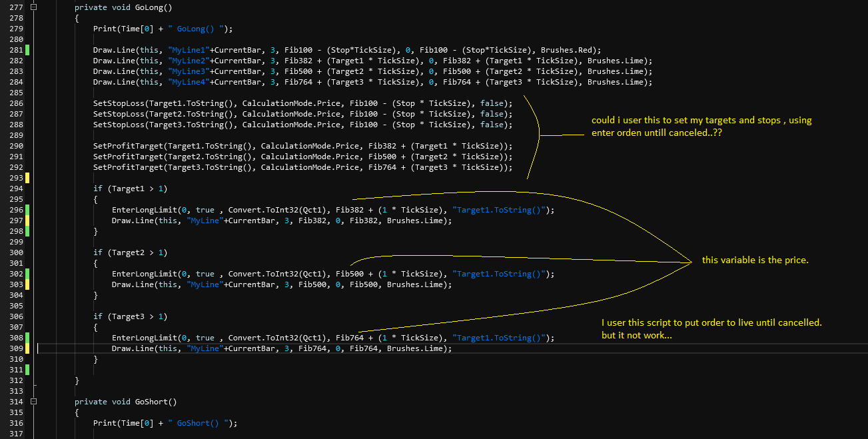Click the "MyLine1" string in Draw.Line call
868x439 pixels.
pos(189,50)
